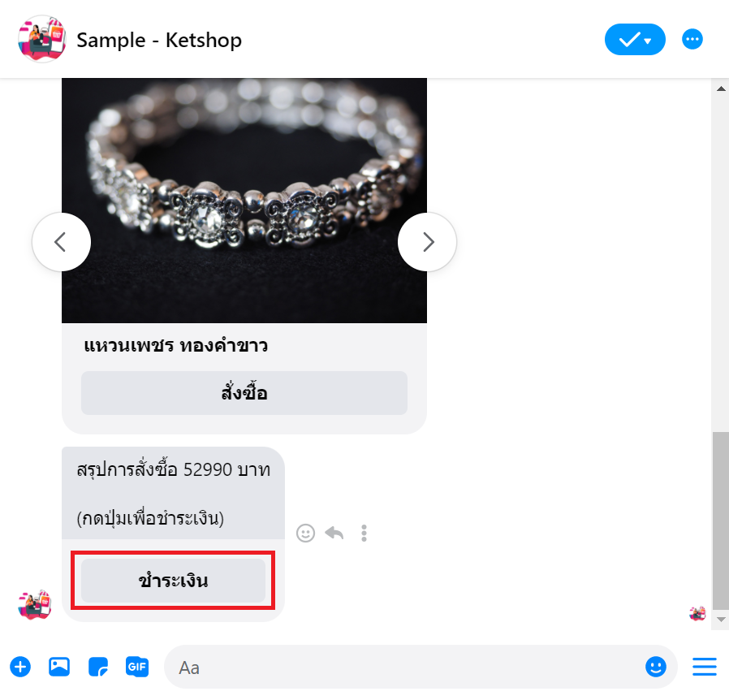
Task: Open the plus more-actions icon
Action: [x=20, y=667]
